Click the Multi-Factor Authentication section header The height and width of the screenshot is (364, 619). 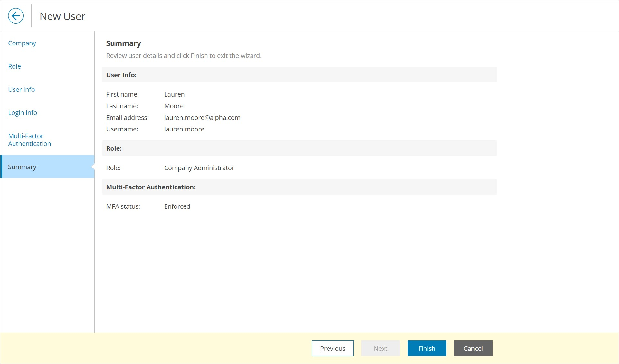click(x=151, y=187)
